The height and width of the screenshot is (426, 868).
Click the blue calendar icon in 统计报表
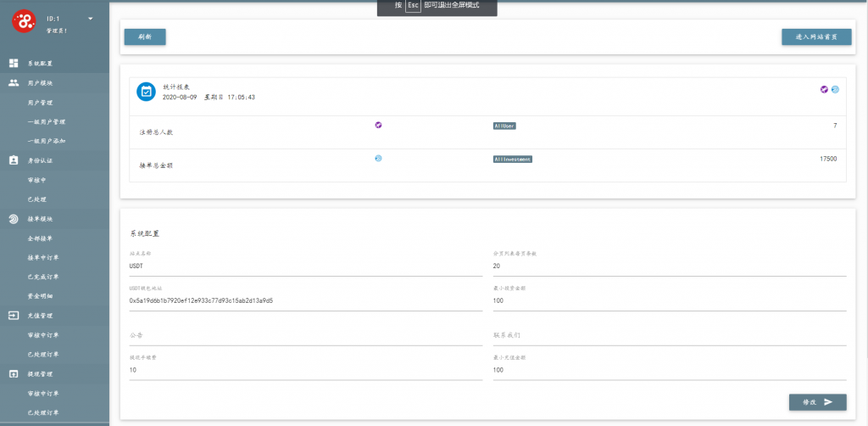click(146, 92)
